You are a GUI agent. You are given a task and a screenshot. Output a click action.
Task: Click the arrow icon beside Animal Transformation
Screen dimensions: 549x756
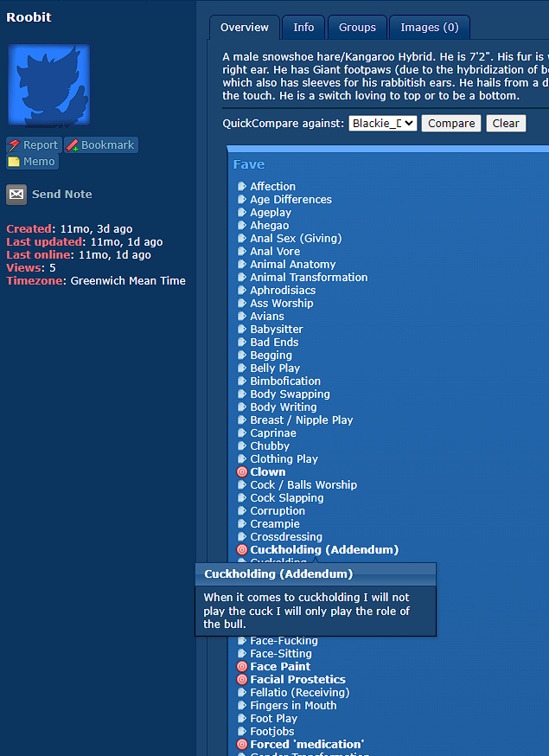click(x=242, y=278)
